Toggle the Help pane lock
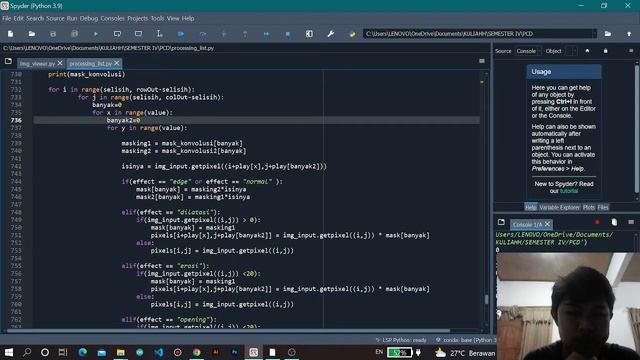 point(606,51)
